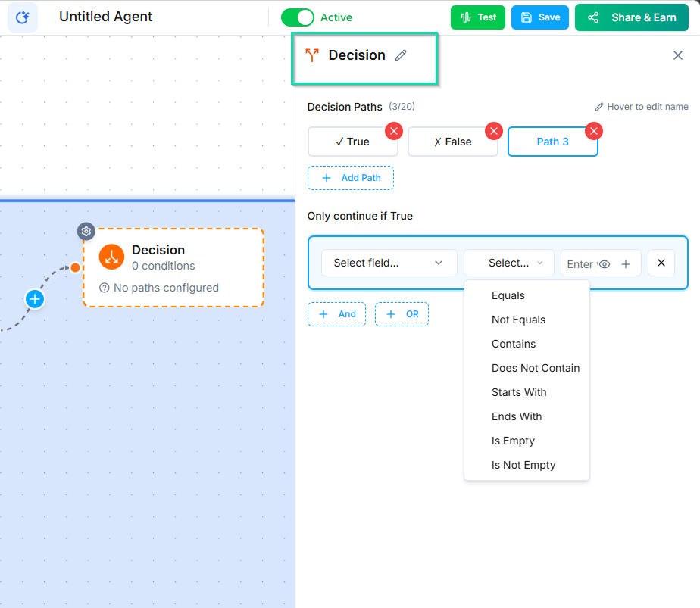The height and width of the screenshot is (608, 700).
Task: Open the Decision node settings gear on canvas
Action: pyautogui.click(x=86, y=232)
